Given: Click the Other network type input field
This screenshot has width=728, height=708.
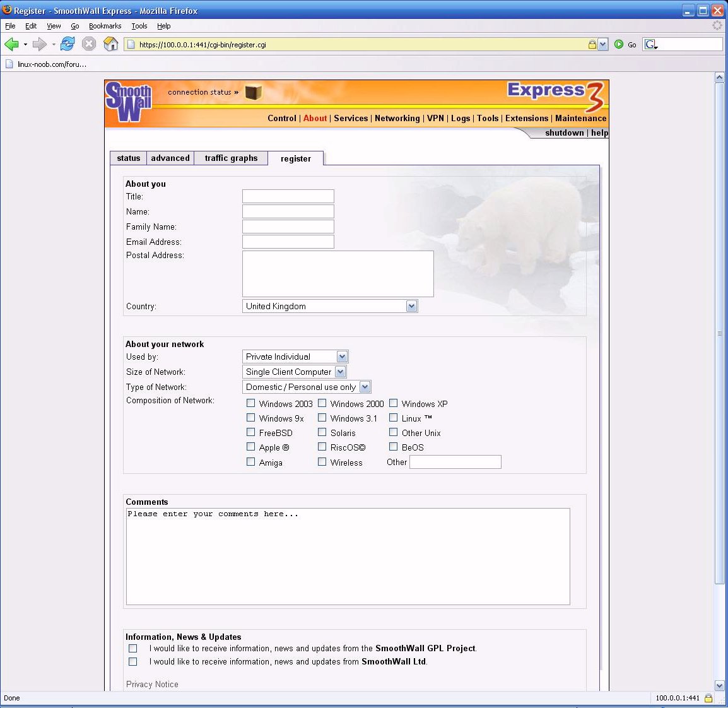Looking at the screenshot, I should click(455, 462).
